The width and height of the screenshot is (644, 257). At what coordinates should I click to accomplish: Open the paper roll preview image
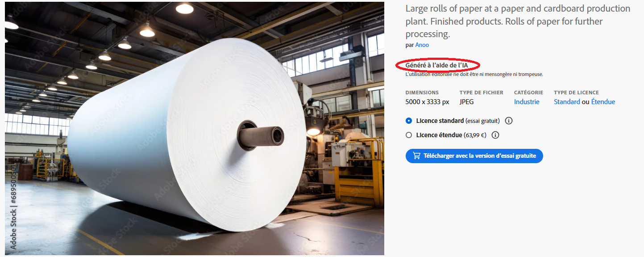(195, 128)
